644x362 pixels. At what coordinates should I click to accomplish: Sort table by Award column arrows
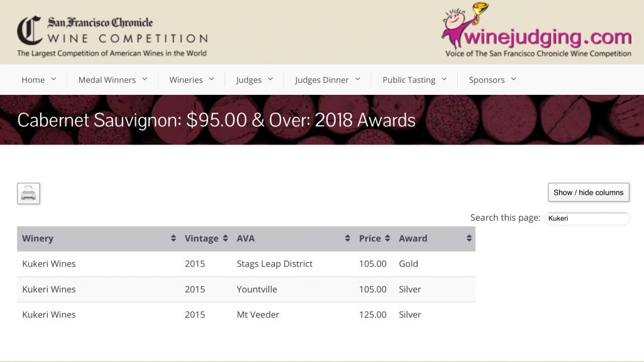pyautogui.click(x=469, y=239)
